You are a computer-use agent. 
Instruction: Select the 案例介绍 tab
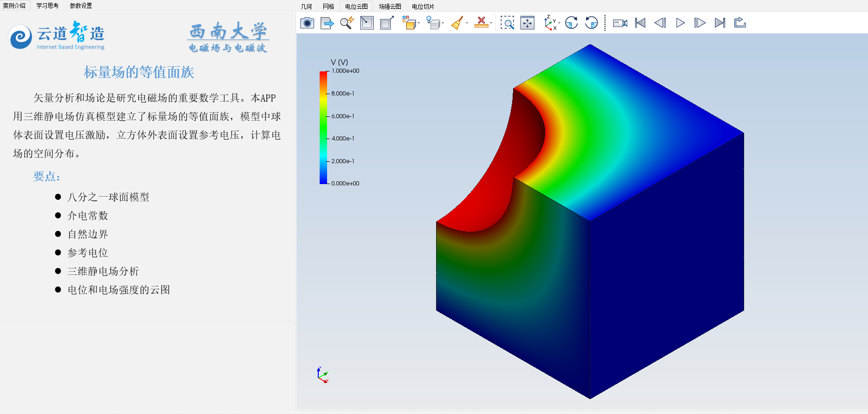(14, 6)
